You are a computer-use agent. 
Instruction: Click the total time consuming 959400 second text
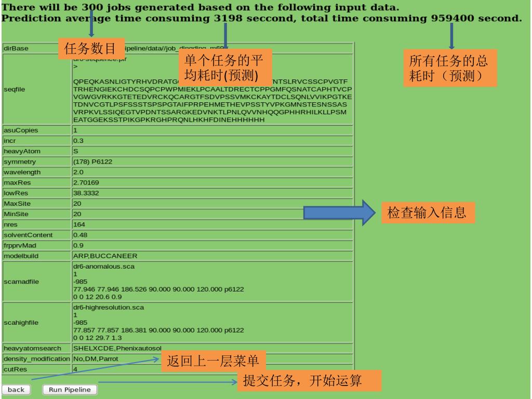pyautogui.click(x=411, y=18)
